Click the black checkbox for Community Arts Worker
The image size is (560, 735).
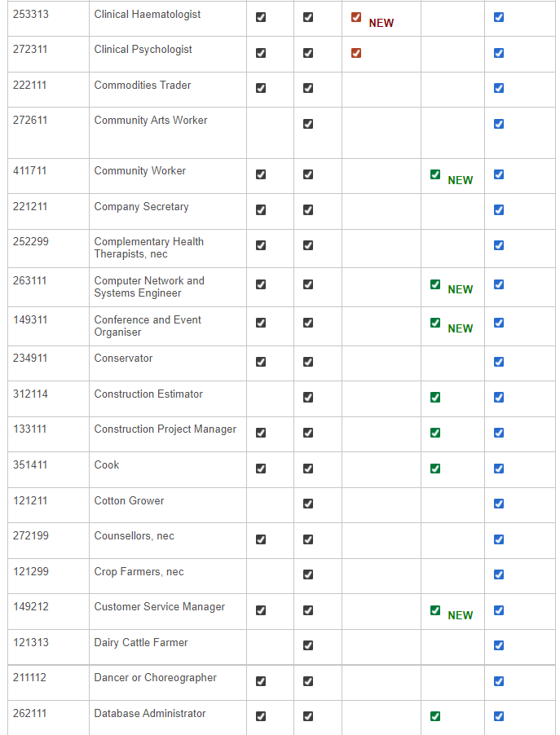click(x=308, y=124)
